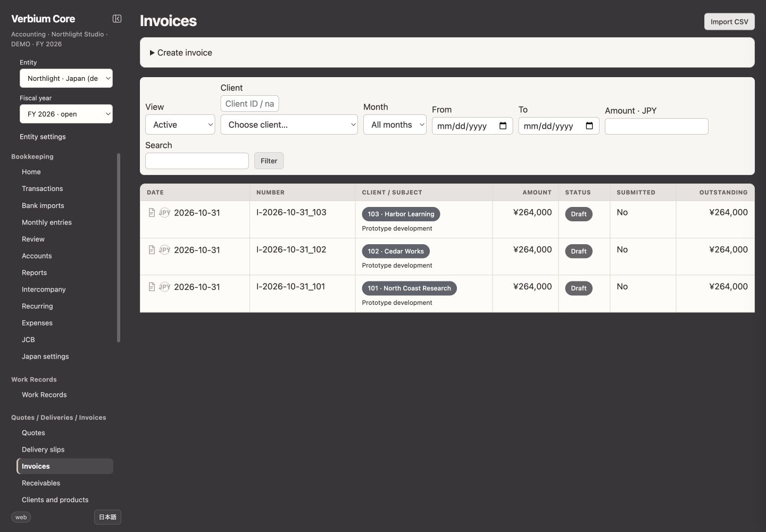Open Japan settings in sidebar

click(x=45, y=356)
